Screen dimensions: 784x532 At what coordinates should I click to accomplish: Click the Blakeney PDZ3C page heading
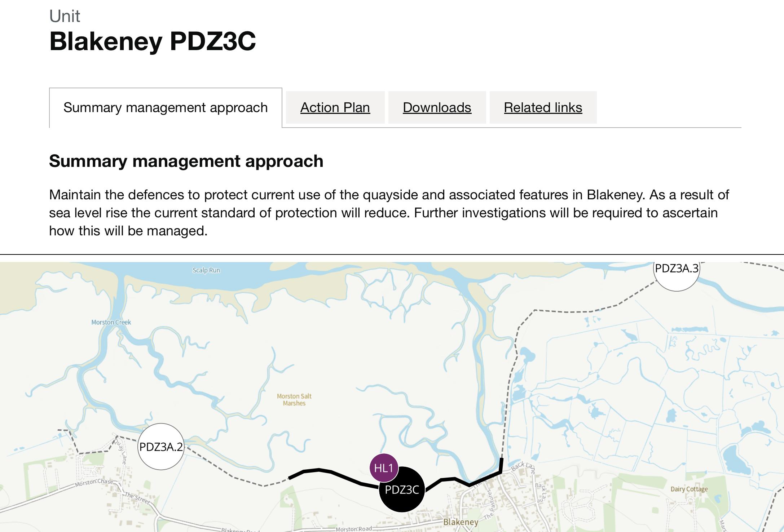click(153, 41)
